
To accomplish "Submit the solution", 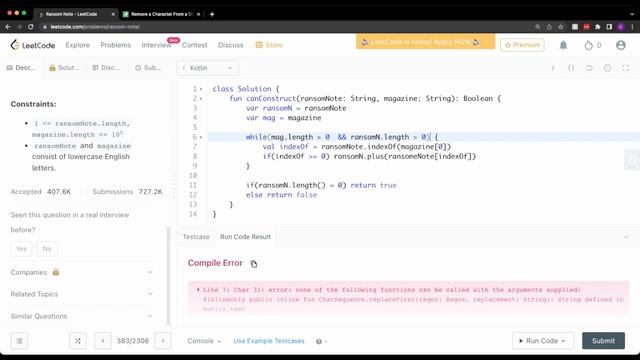I will coord(603,341).
